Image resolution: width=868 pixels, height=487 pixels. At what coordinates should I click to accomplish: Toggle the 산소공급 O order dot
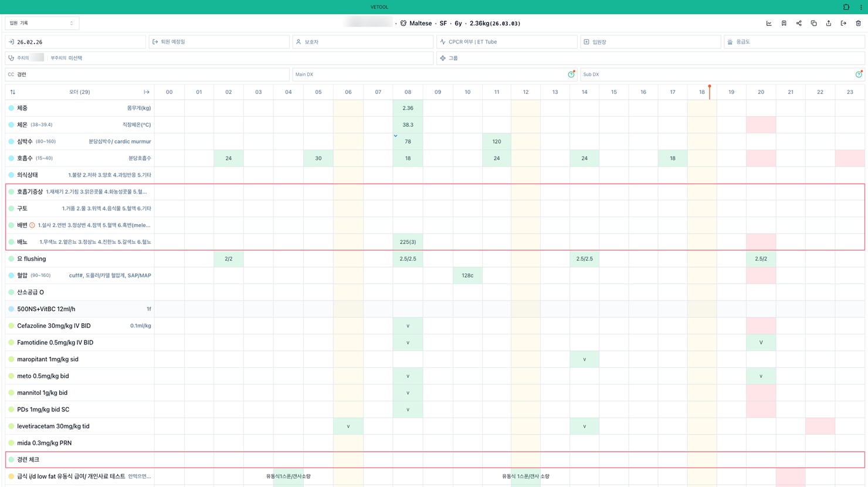(11, 292)
